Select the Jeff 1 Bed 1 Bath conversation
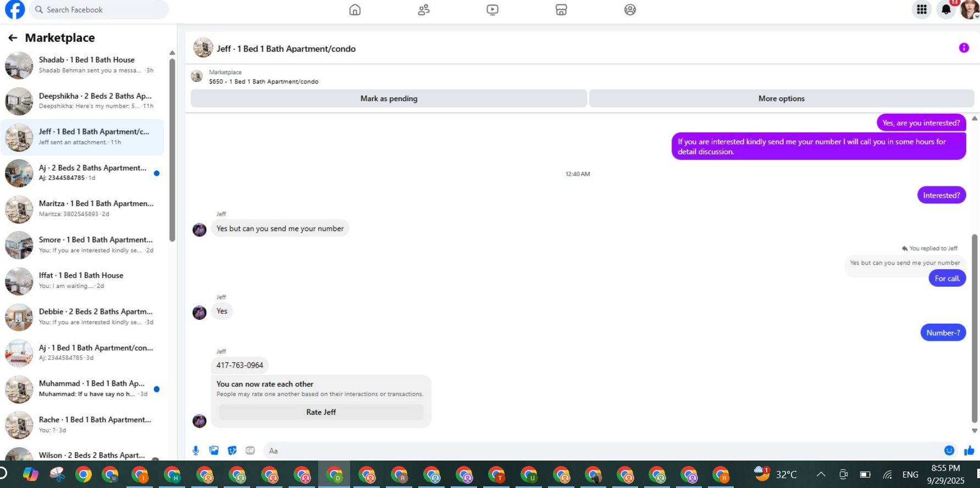This screenshot has height=488, width=980. (x=82, y=137)
